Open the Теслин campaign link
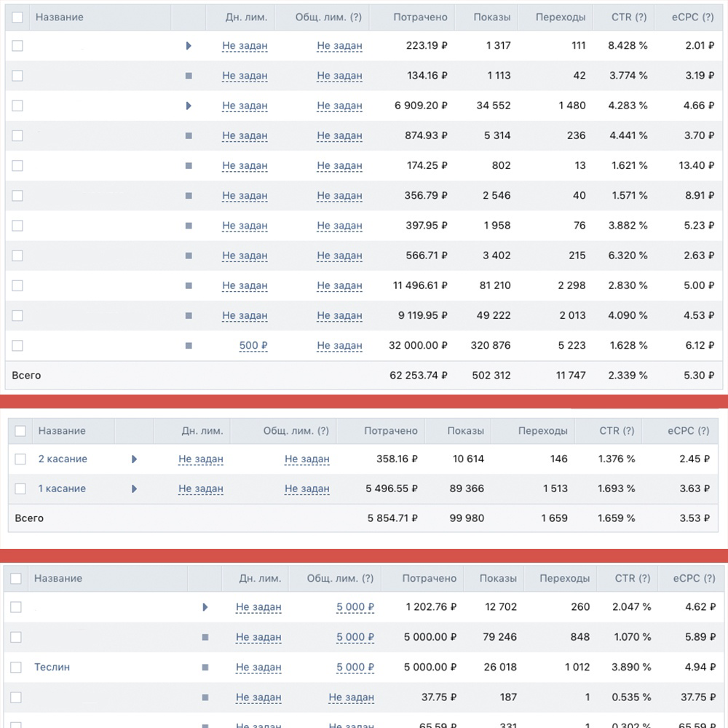728x728 pixels. point(52,667)
